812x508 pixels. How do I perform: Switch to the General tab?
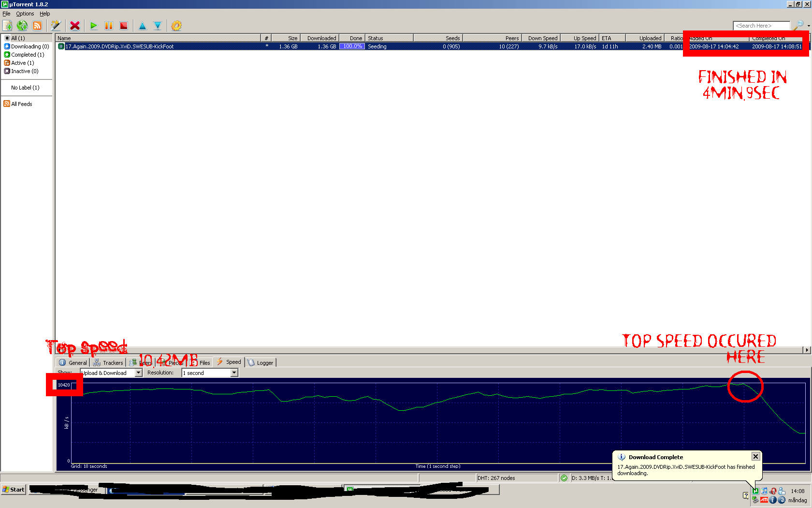pos(73,362)
